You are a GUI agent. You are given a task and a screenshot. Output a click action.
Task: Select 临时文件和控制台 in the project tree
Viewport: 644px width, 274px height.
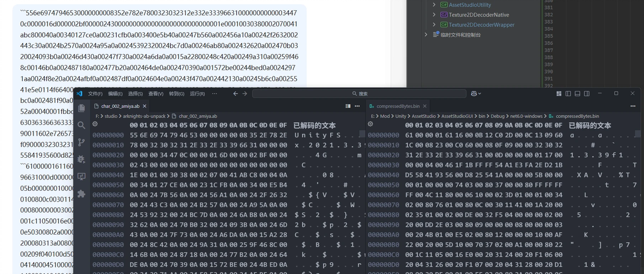click(460, 35)
